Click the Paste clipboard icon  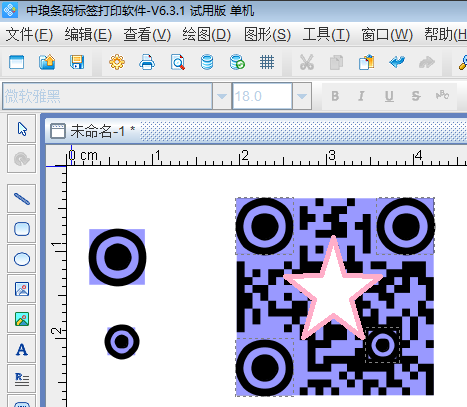pyautogui.click(x=366, y=62)
